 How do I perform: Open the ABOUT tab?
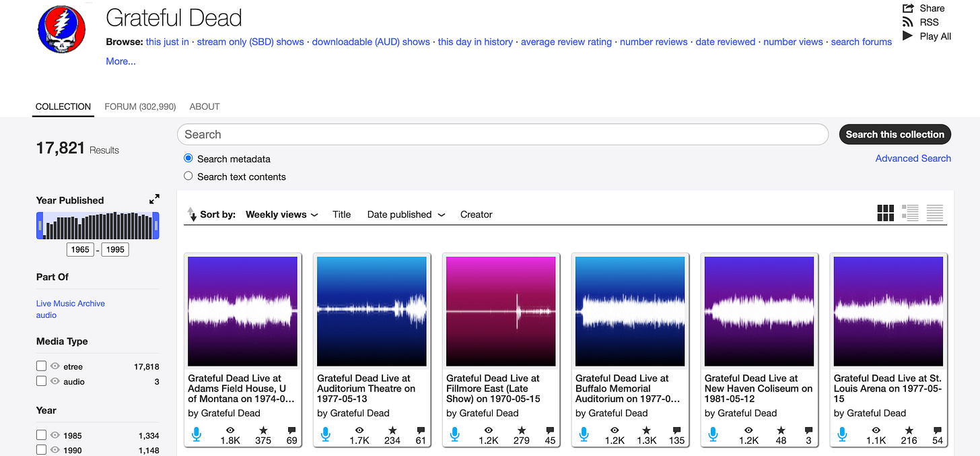point(205,106)
